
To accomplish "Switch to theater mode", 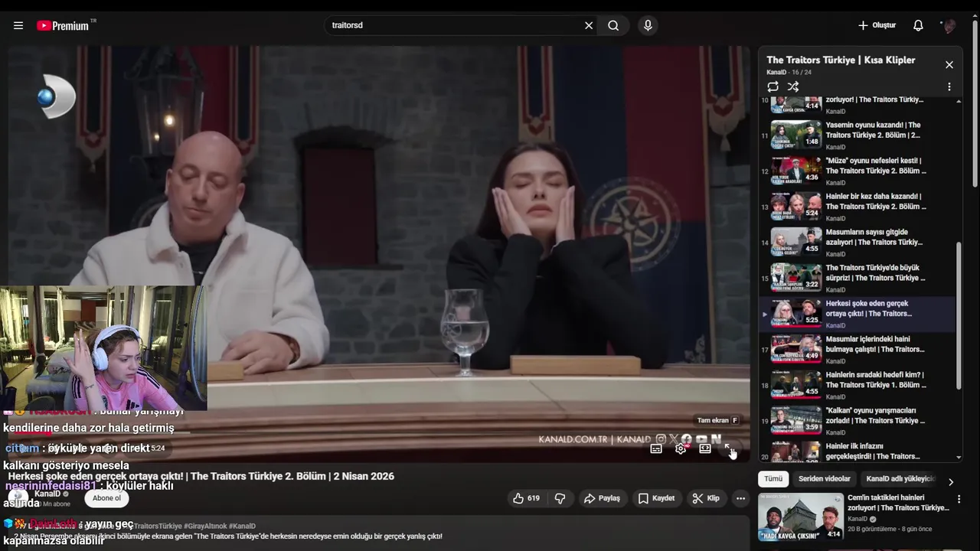I will 704,448.
